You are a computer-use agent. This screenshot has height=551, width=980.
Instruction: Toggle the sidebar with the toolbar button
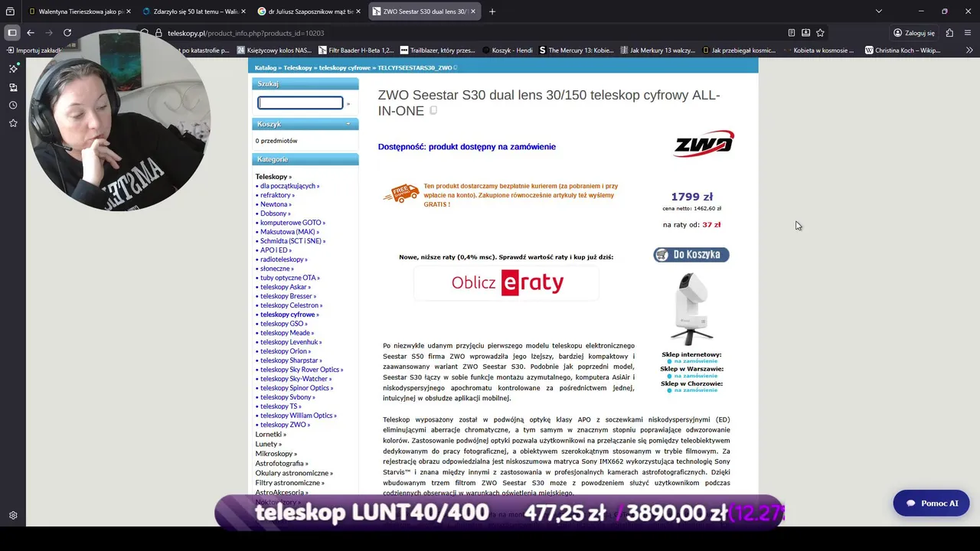(12, 33)
